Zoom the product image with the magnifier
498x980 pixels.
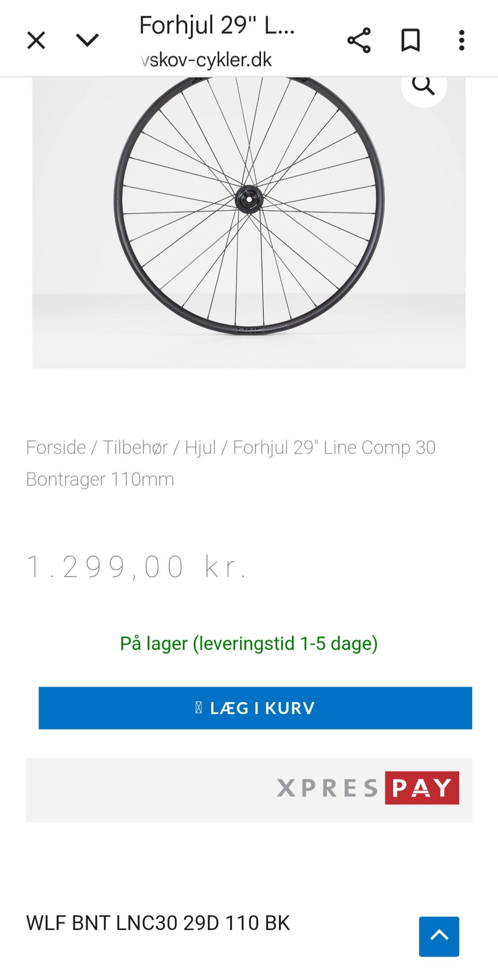coord(423,86)
